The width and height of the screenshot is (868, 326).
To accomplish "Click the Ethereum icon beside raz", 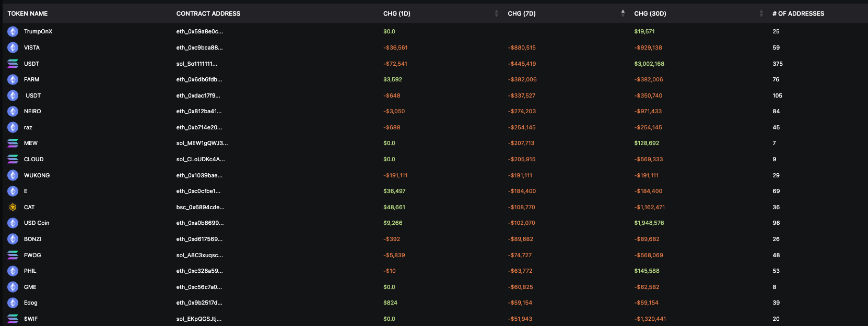I will pyautogui.click(x=13, y=127).
